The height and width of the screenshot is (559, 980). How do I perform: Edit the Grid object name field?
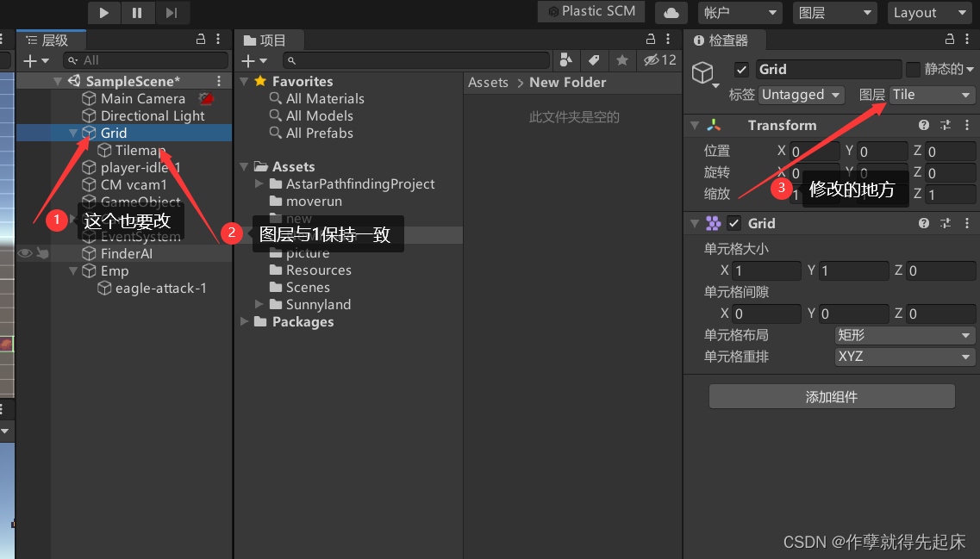tap(829, 69)
